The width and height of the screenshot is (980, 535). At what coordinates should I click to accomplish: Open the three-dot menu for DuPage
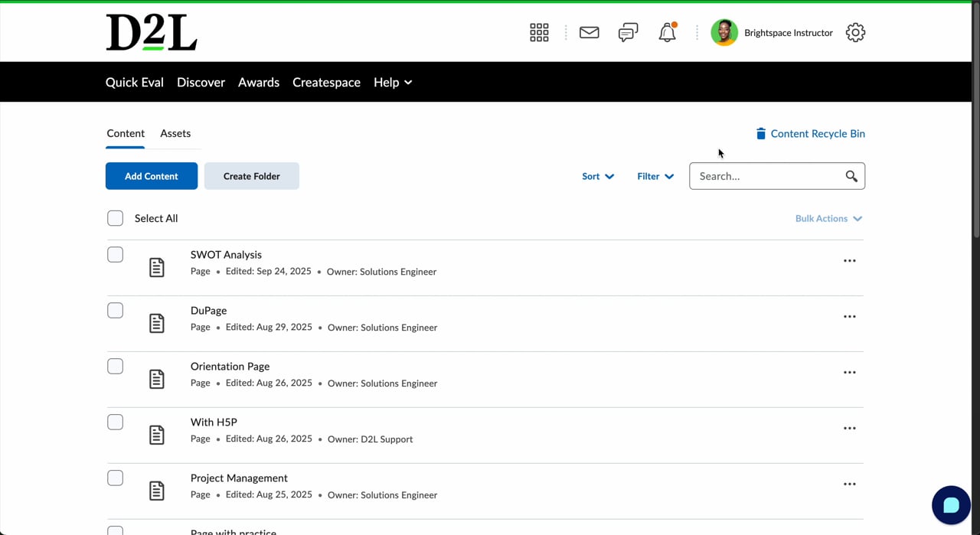point(849,317)
